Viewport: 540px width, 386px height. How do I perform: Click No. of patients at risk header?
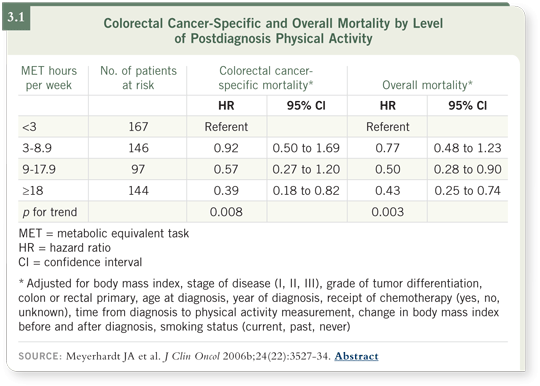click(x=138, y=78)
